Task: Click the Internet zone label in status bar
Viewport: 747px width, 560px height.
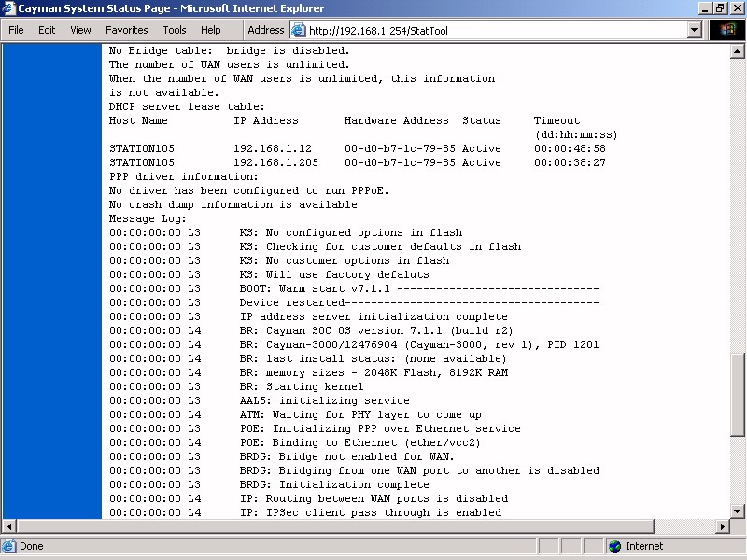Action: pyautogui.click(x=644, y=546)
